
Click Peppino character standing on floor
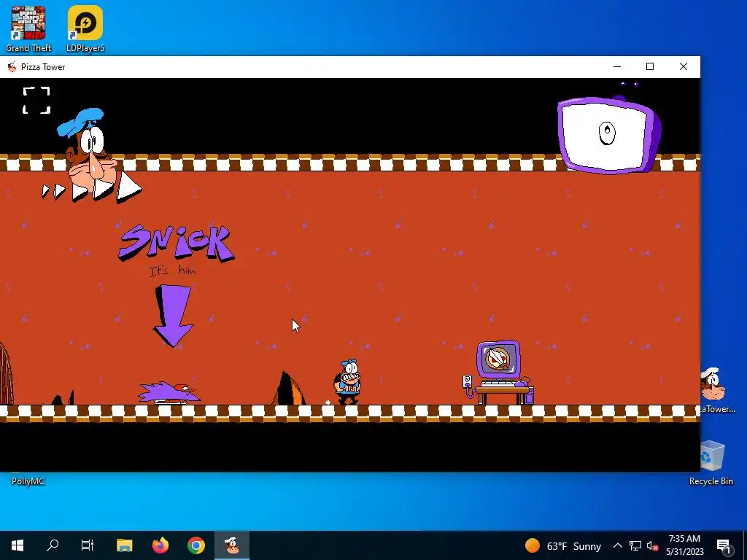[x=348, y=382]
